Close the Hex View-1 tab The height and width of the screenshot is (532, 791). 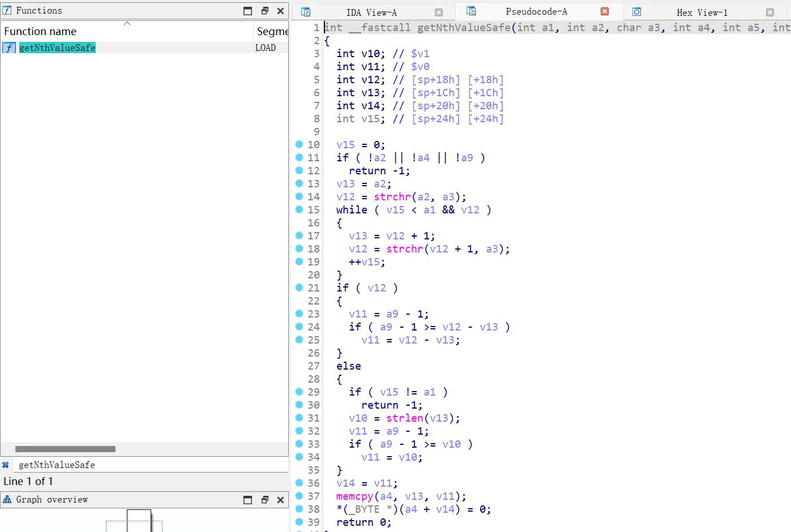pyautogui.click(x=770, y=12)
